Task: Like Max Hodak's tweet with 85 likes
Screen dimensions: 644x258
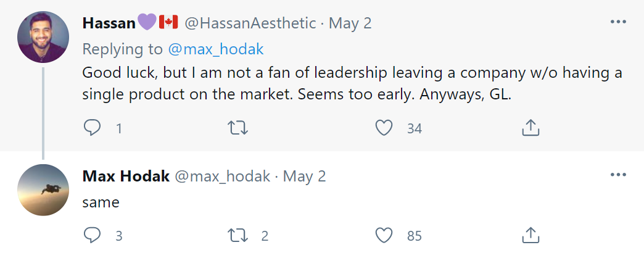Action: (384, 235)
